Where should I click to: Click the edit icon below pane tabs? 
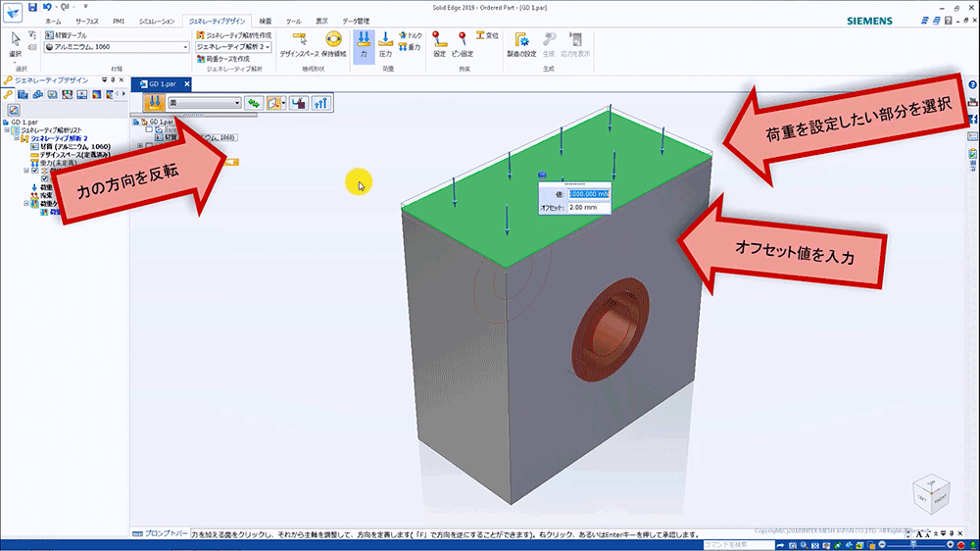click(13, 110)
